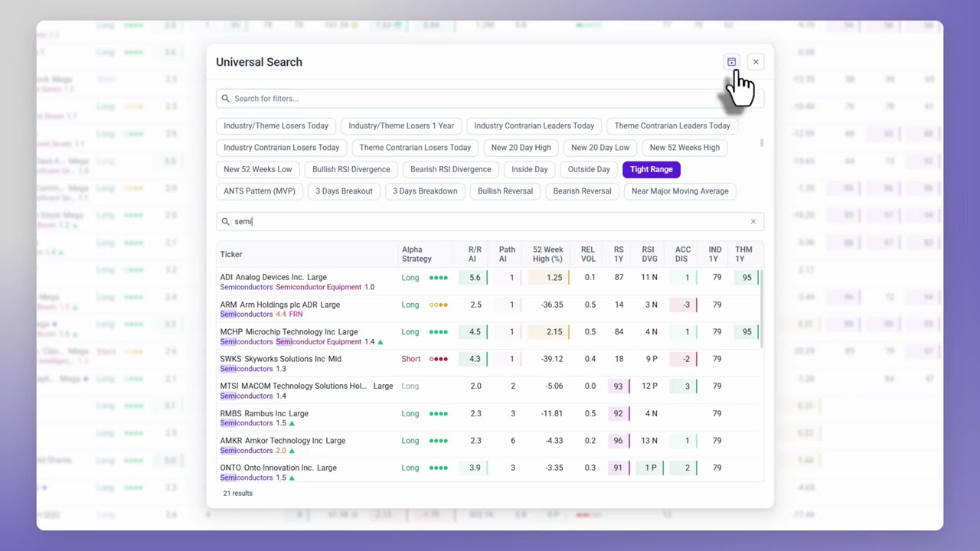980x551 pixels.
Task: Select Near Major Moving Average chip
Action: 680,191
